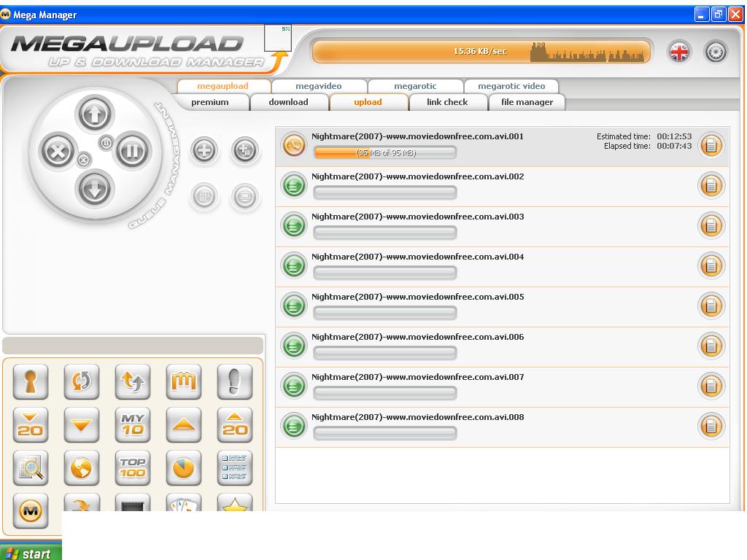Screen dimensions: 747x560
Task: Open the TOP 100 button
Action: (x=133, y=468)
